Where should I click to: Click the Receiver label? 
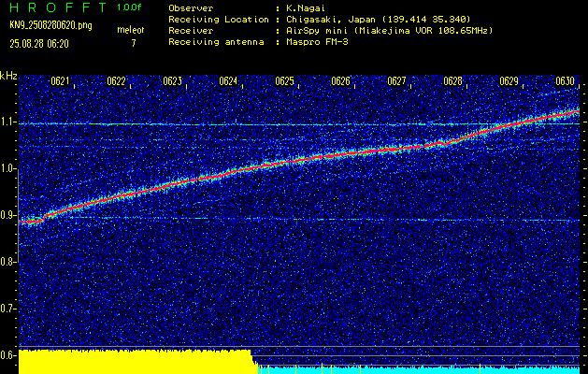191,31
